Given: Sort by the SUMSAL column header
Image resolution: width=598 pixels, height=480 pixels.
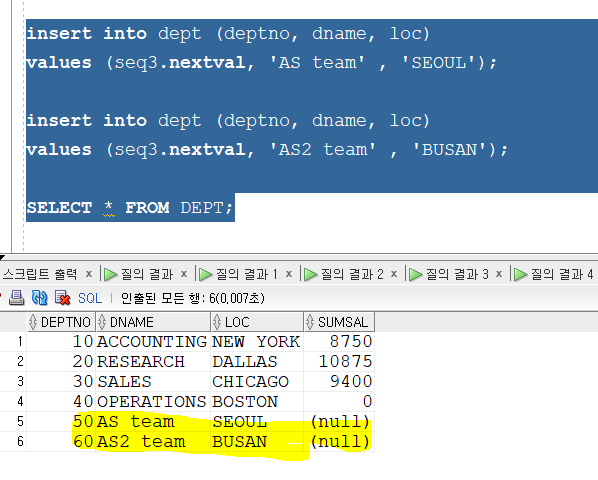Looking at the screenshot, I should (x=339, y=322).
